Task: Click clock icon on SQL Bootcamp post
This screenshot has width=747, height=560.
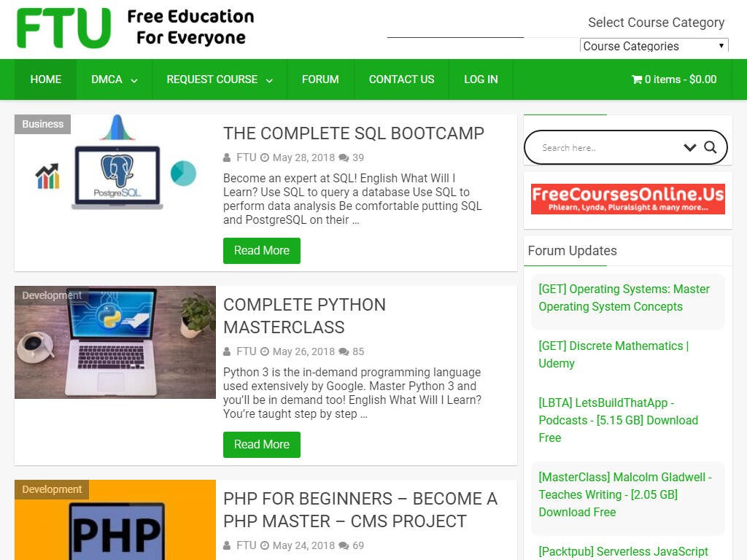Action: point(264,157)
